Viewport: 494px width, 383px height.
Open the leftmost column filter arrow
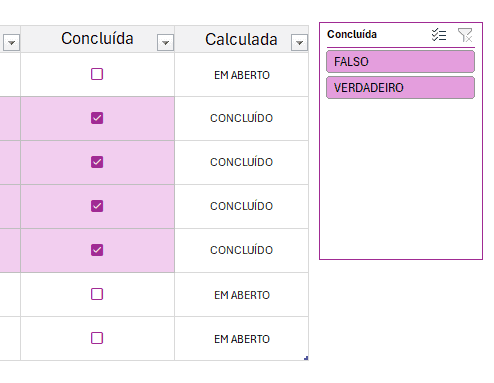(x=11, y=42)
